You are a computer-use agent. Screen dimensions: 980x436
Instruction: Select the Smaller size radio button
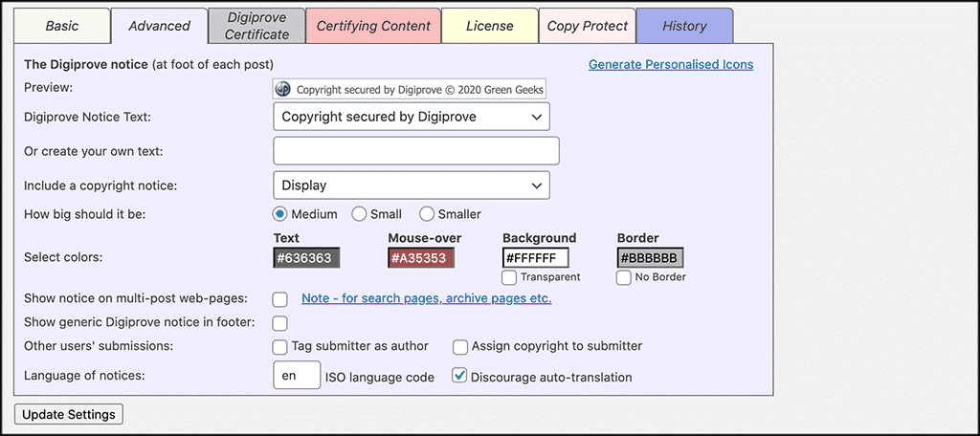[x=426, y=214]
